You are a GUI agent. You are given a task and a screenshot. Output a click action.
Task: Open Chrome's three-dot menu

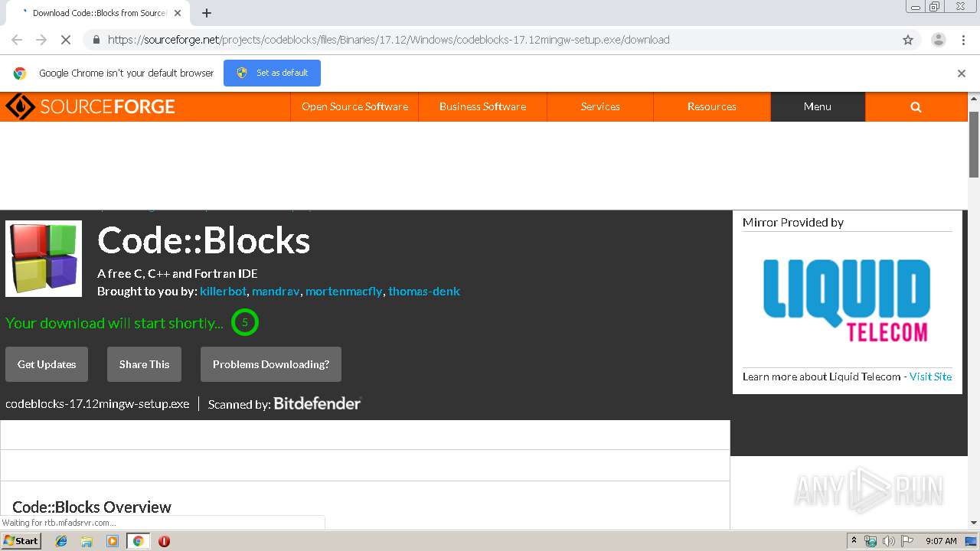(x=963, y=40)
